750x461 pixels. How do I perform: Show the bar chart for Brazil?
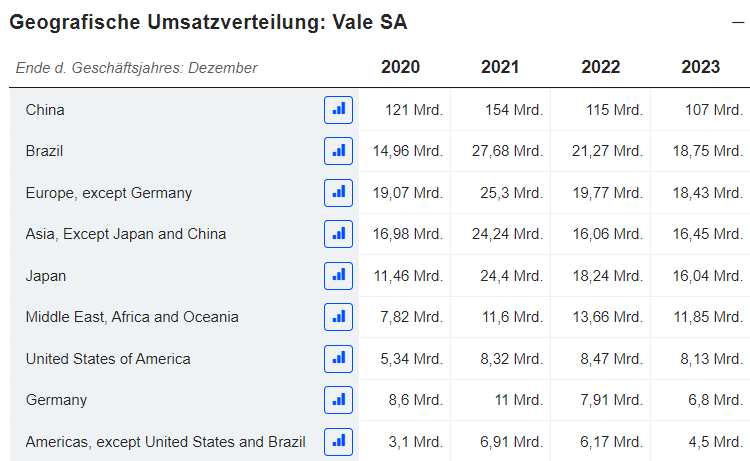[338, 151]
